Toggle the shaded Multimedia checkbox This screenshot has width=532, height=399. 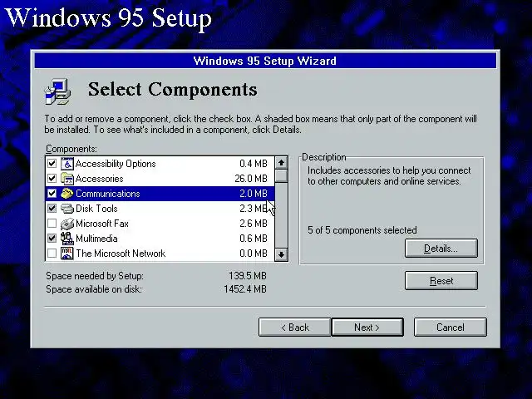point(52,239)
